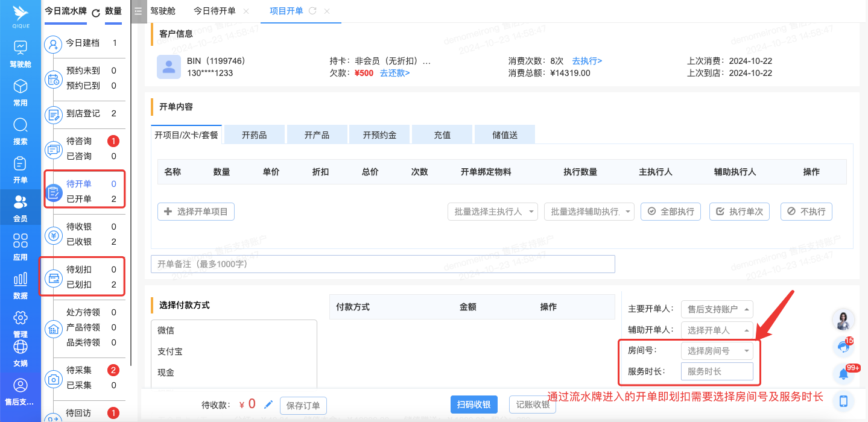Open the 驾驶舱 sidebar icon

pos(20,48)
